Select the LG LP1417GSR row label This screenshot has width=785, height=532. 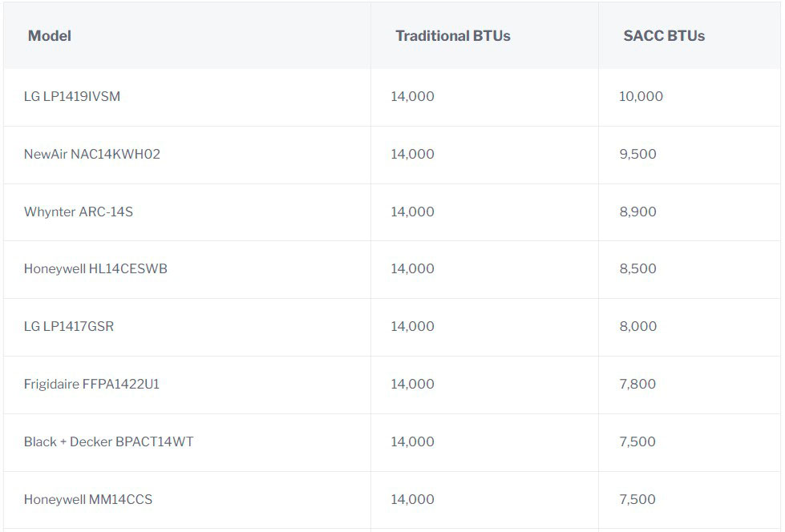[69, 326]
